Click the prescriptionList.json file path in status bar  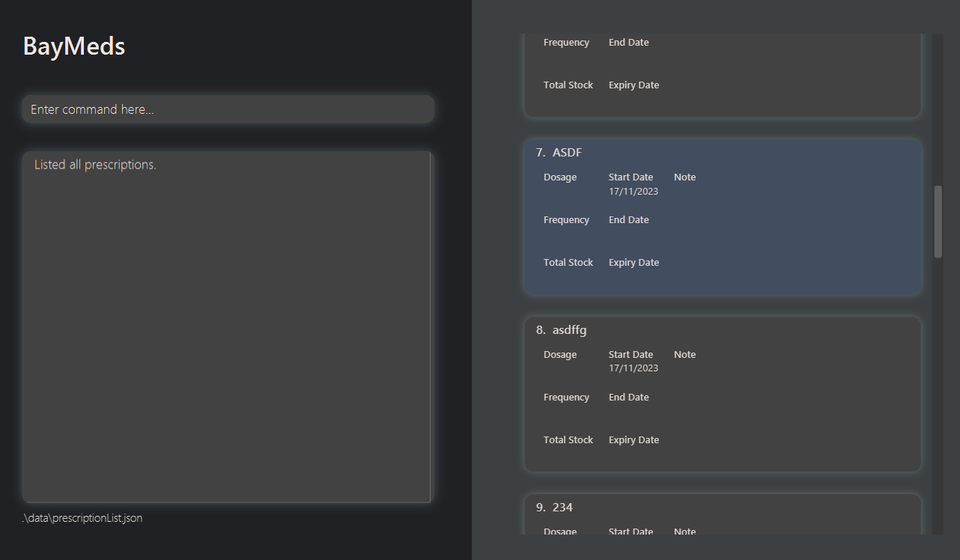[x=82, y=518]
